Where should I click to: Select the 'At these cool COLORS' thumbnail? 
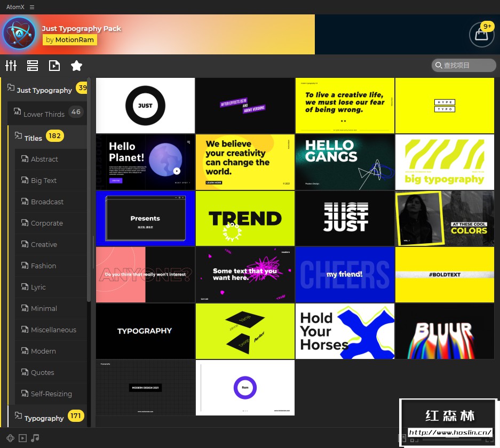[445, 218]
